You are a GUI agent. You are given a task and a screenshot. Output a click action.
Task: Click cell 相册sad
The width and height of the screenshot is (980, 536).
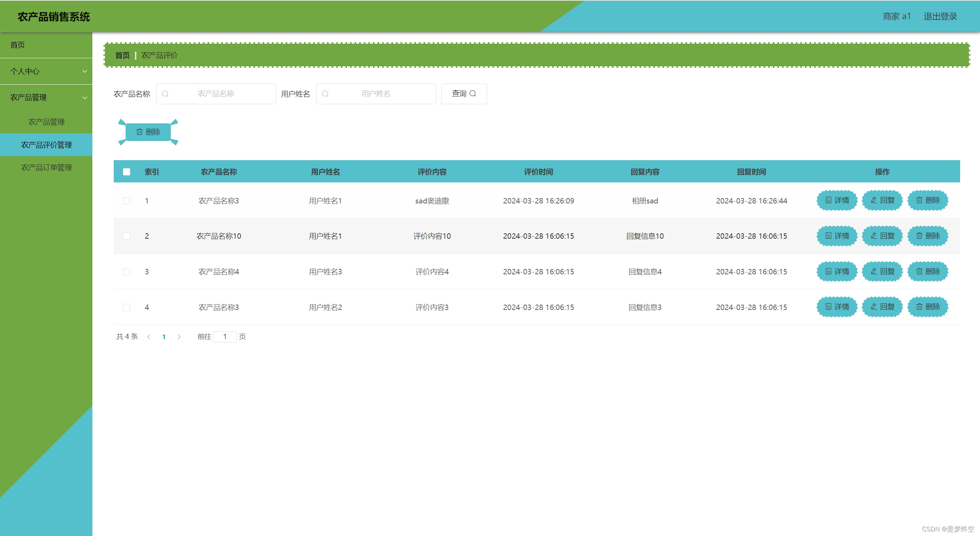pos(645,201)
